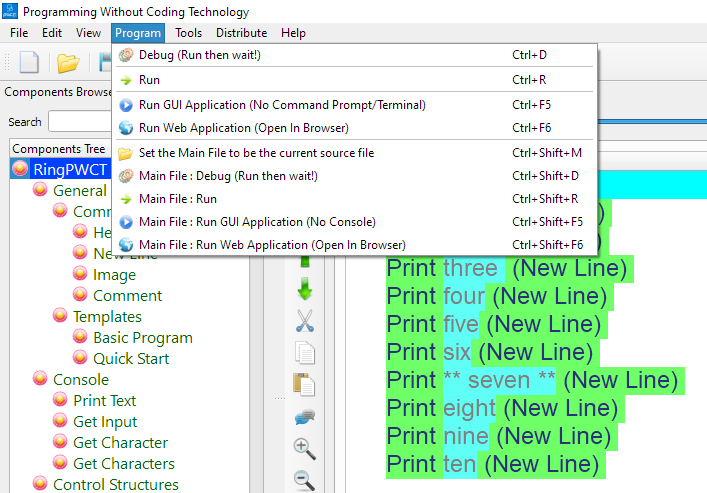Select the Quick Start template item
This screenshot has width=707, height=493.
coord(131,359)
